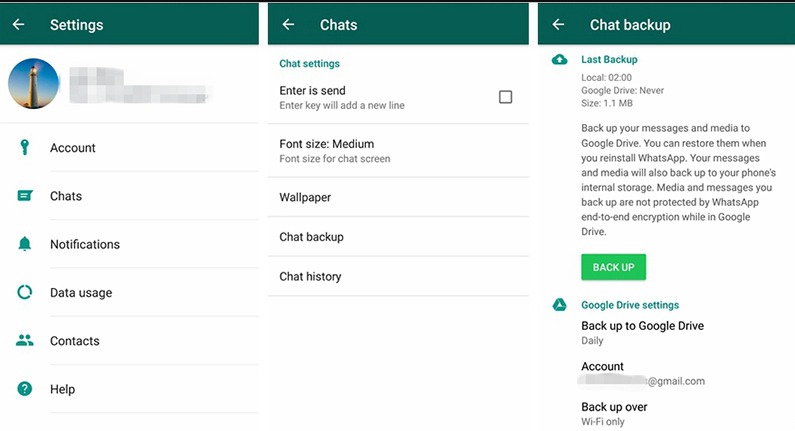Tap back arrow in Chat backup header
795x431 pixels.
558,24
